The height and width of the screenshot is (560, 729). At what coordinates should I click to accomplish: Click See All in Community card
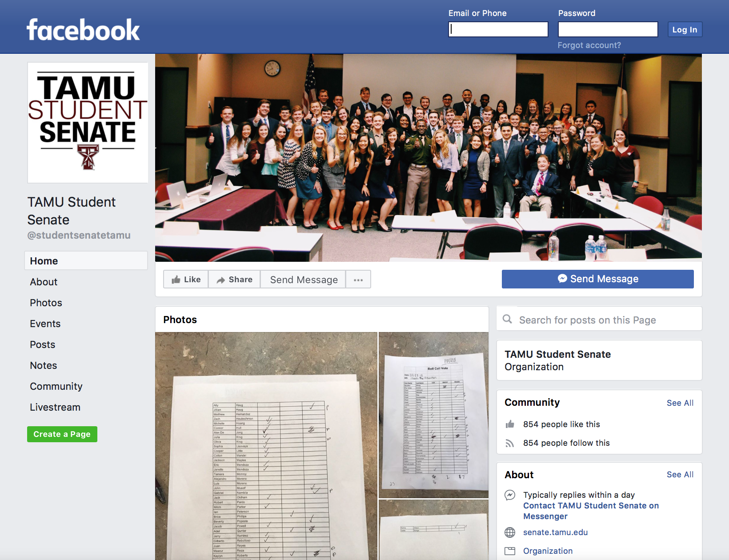click(x=680, y=403)
